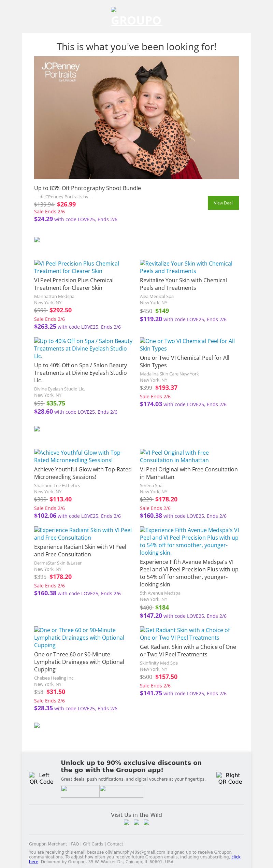Click the 'click here' unsubscribe link
This screenshot has height=868, width=273.
(x=236, y=857)
